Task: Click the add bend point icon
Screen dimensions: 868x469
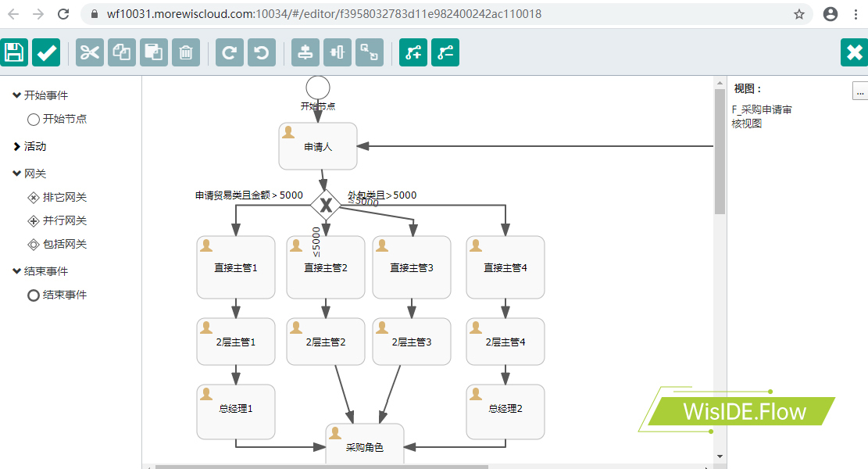Action: tap(413, 52)
